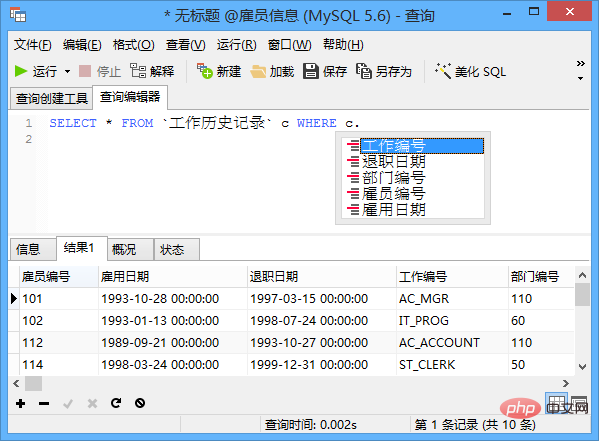
Task: Click horizontal scrollbar right arrow
Action: pos(566,383)
